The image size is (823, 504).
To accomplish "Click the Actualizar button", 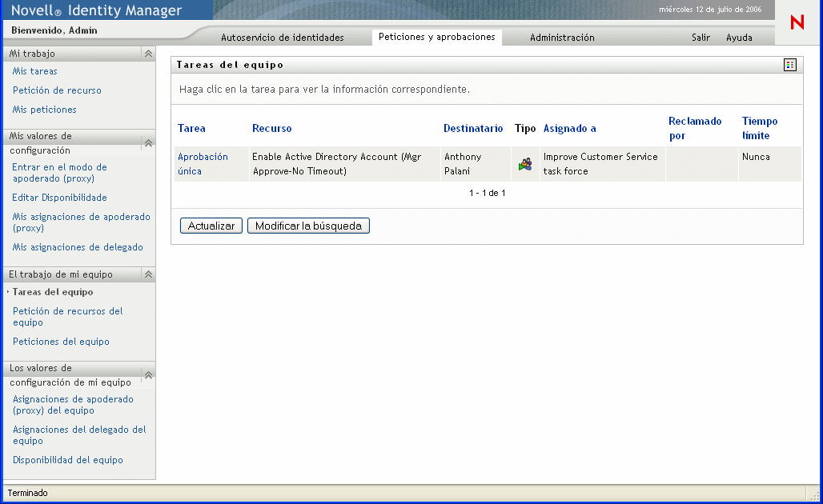I will point(211,226).
